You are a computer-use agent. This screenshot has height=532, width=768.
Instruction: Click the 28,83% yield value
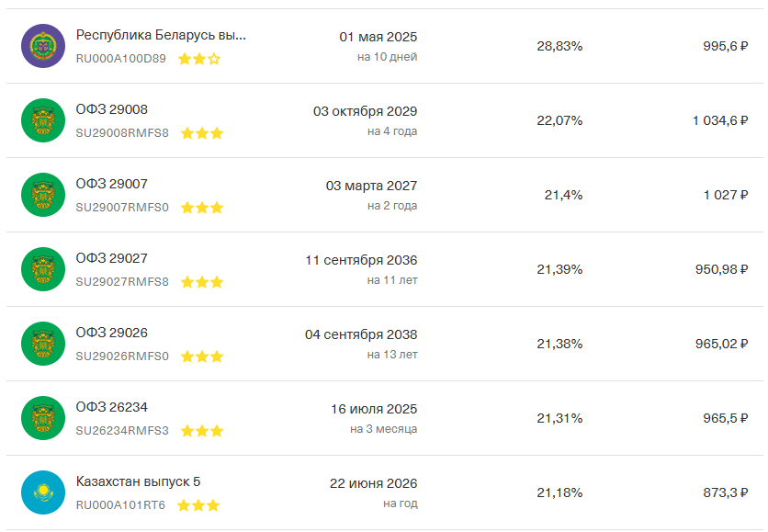click(x=559, y=46)
